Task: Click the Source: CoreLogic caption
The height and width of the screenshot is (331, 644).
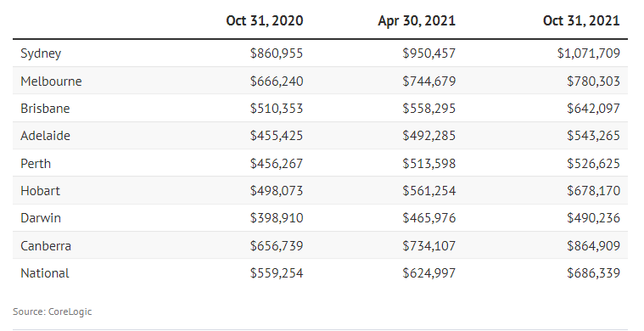Action: pos(52,311)
